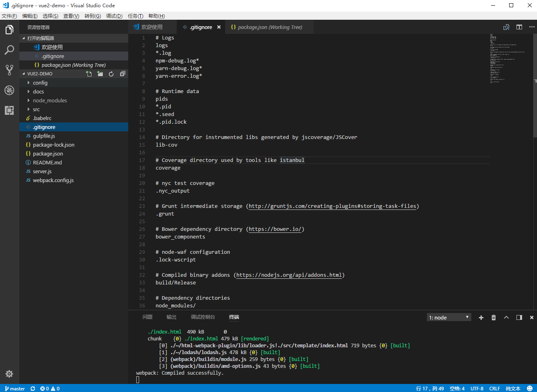Change language mode 纯文本
The height and width of the screenshot is (392, 537).
pos(513,388)
